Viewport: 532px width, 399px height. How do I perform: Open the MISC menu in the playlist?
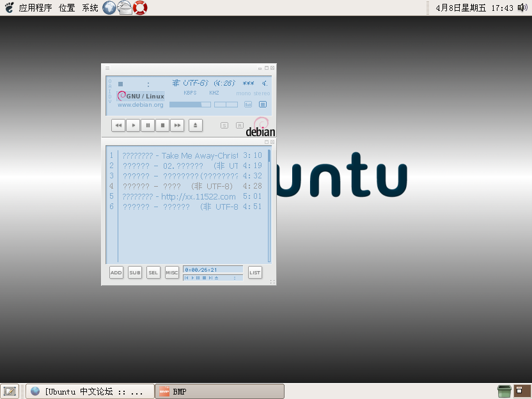(171, 272)
